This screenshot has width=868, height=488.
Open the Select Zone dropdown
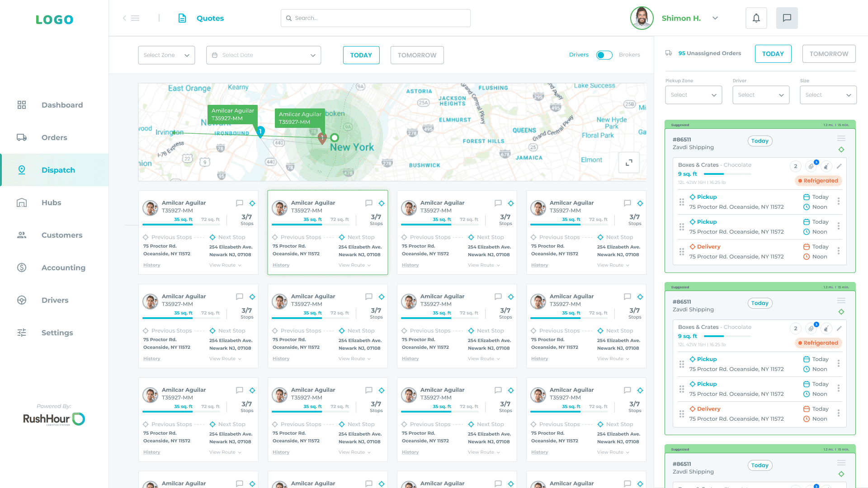(166, 55)
